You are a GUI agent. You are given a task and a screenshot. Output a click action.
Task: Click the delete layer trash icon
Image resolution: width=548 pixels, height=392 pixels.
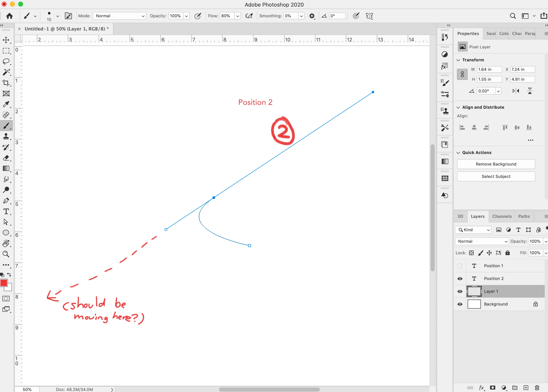[537, 388]
